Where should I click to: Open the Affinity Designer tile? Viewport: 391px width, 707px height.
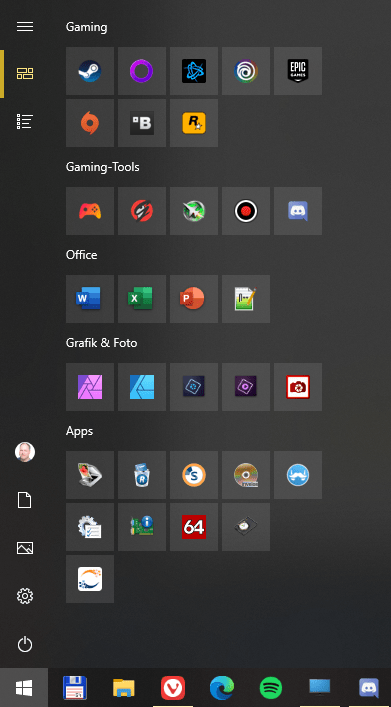(x=142, y=387)
